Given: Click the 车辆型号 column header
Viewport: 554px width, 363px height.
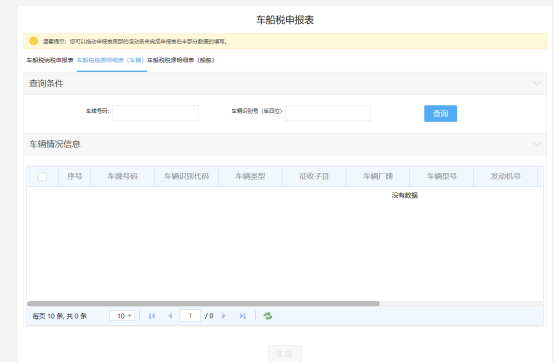Looking at the screenshot, I should click(x=442, y=176).
